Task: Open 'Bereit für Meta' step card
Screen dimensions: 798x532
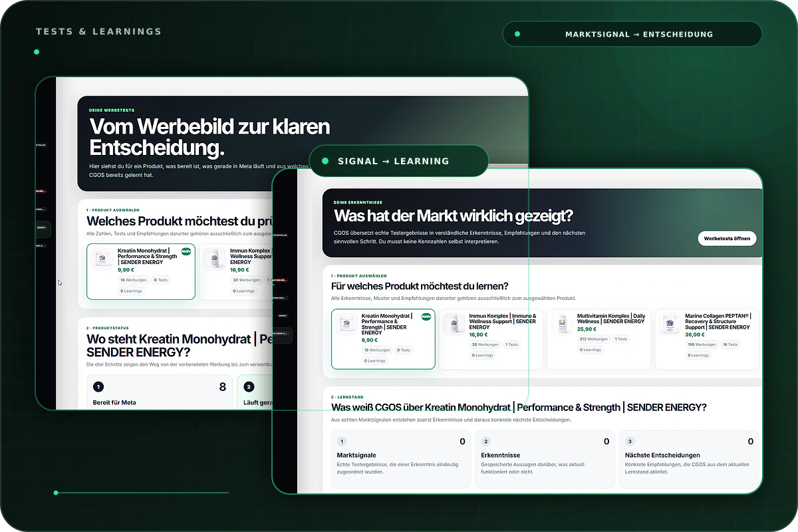Action: 160,392
